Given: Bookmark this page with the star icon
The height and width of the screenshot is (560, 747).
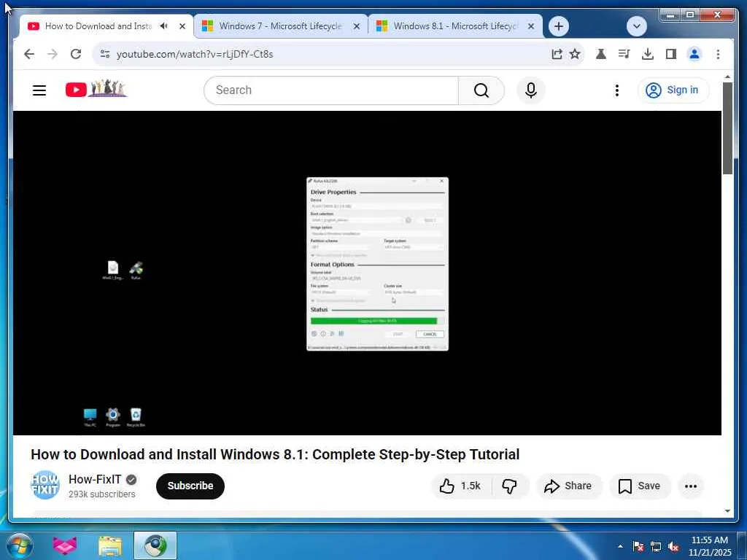Looking at the screenshot, I should 575,54.
